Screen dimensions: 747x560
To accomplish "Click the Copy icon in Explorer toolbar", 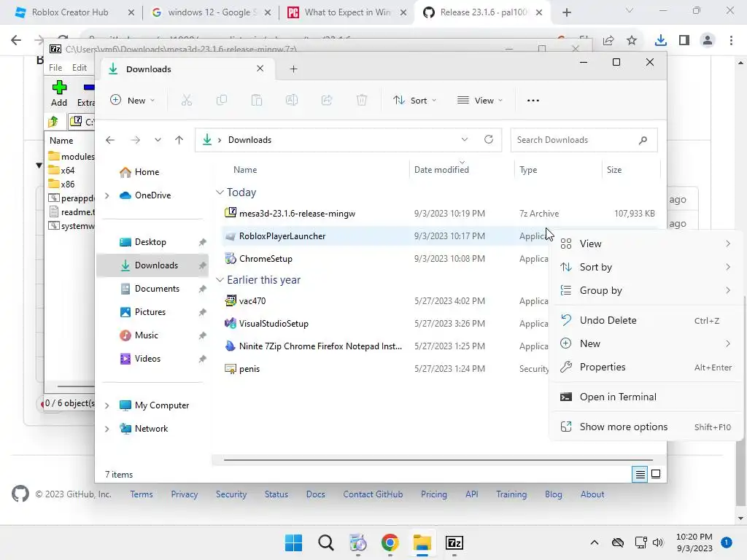I will coord(222,100).
